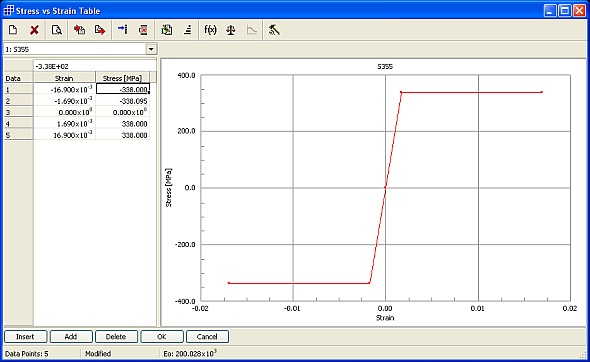Click the red X delete table icon
This screenshot has width=590, height=362.
pos(34,30)
